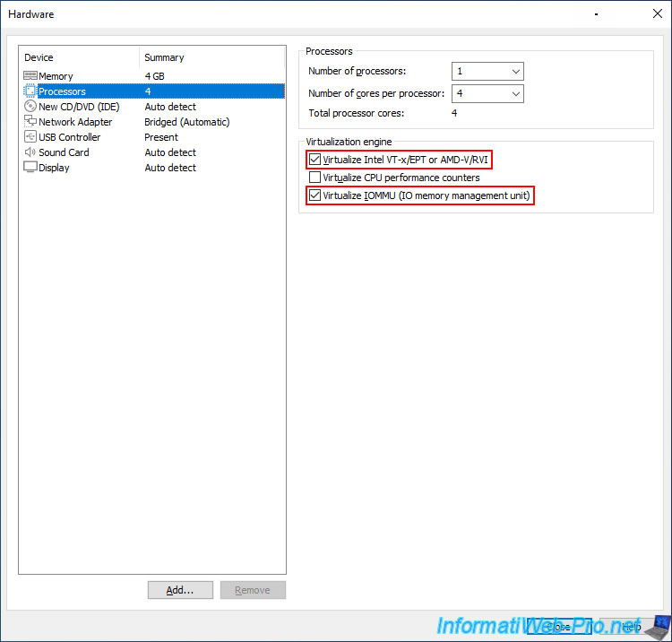Disable Virtualize Intel VT-x/EPT or AMD-V/RVI
Screen dimensions: 672x642
pyautogui.click(x=314, y=160)
